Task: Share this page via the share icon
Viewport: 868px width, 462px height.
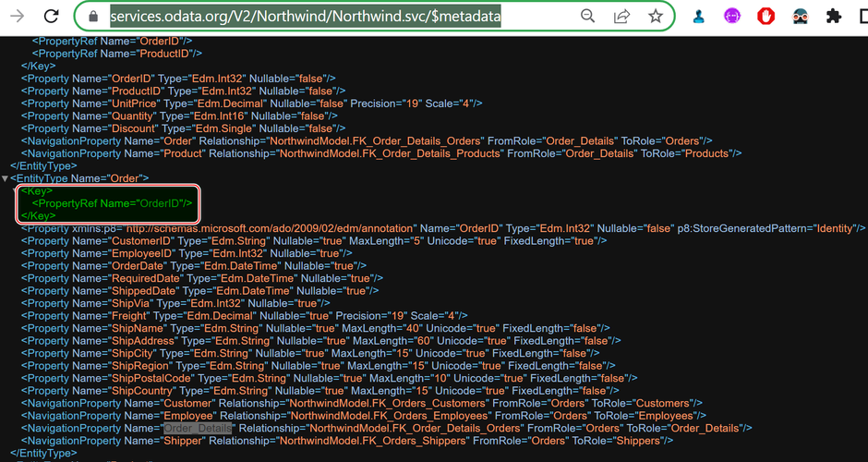Action: [621, 16]
